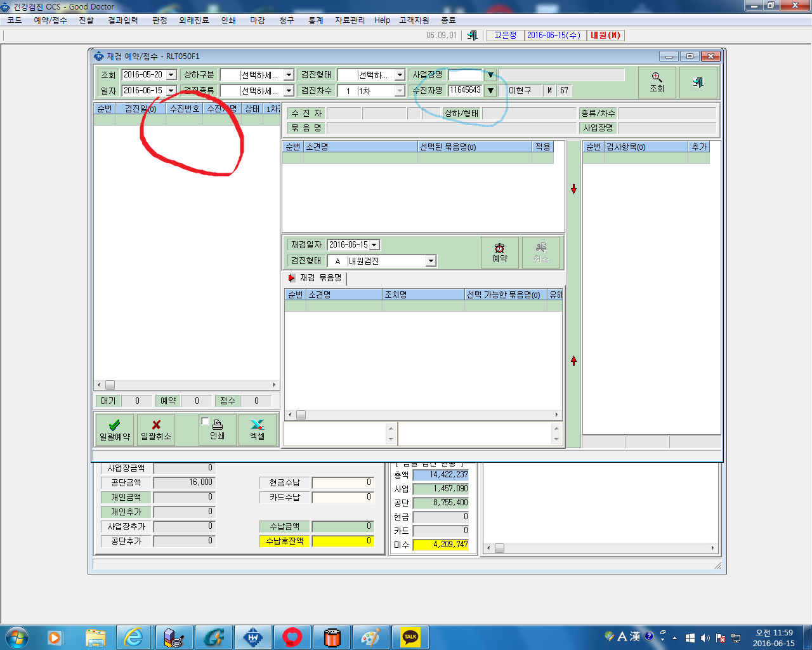Click the 일괄예약 green checkmark button
The width and height of the screenshot is (812, 650).
point(115,430)
